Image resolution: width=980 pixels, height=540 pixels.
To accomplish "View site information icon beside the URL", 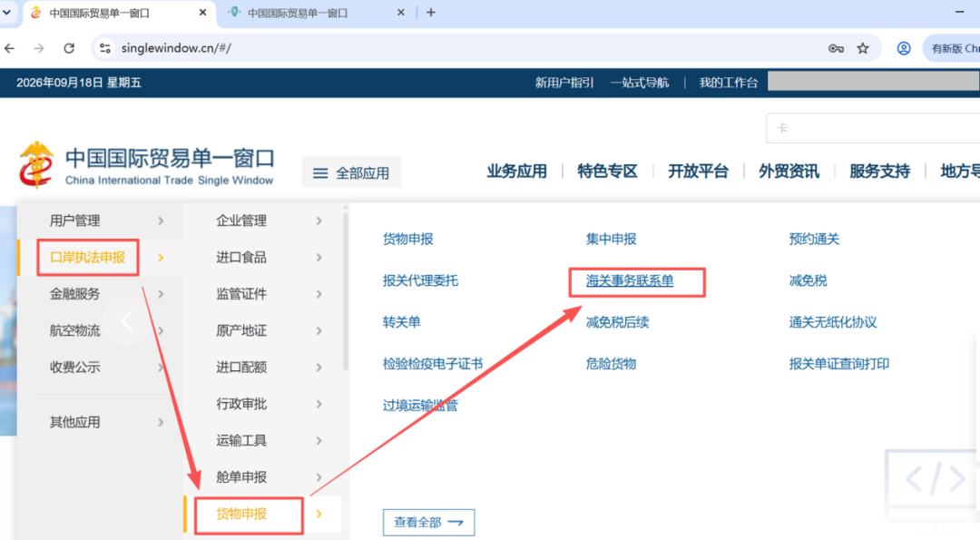I will (x=105, y=48).
